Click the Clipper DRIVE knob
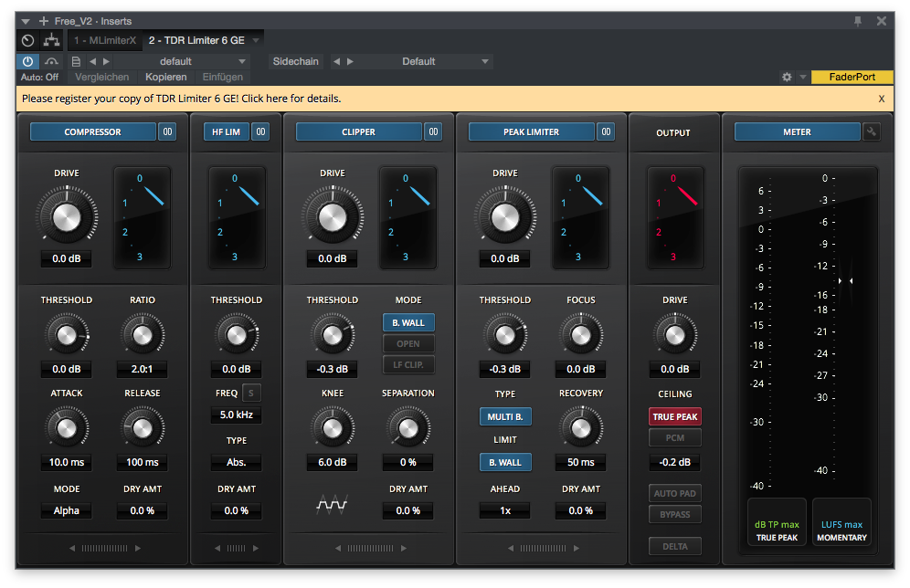 [333, 217]
